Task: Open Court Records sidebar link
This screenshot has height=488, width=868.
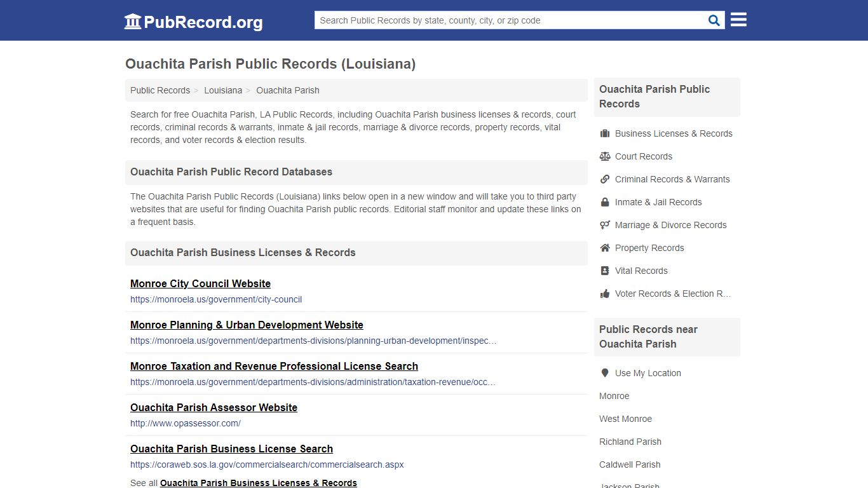Action: [x=644, y=156]
